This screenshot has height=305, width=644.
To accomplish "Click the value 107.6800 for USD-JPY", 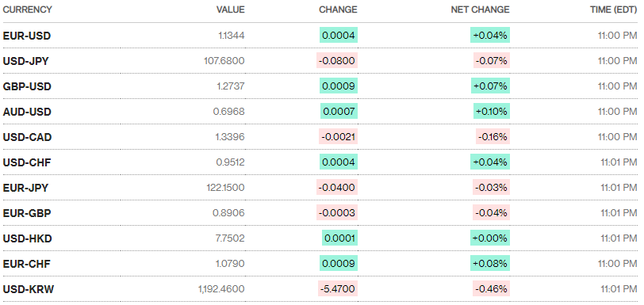I will pos(224,61).
